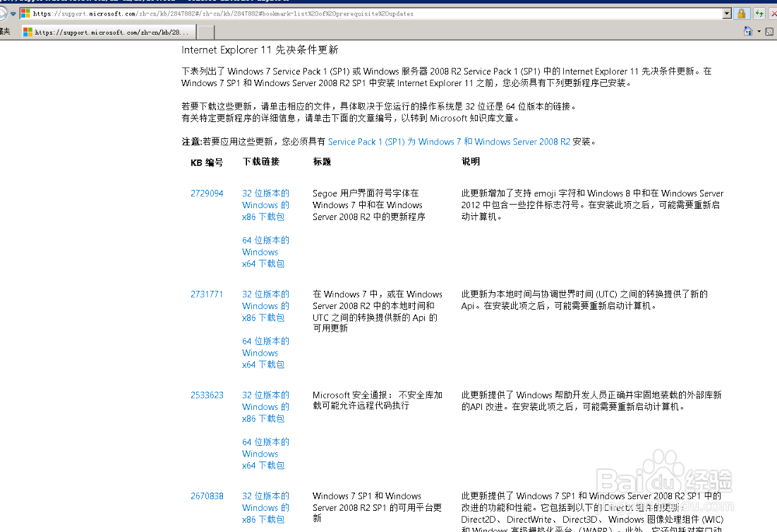
Task: Click the '注意:' note label
Action: click(x=192, y=141)
